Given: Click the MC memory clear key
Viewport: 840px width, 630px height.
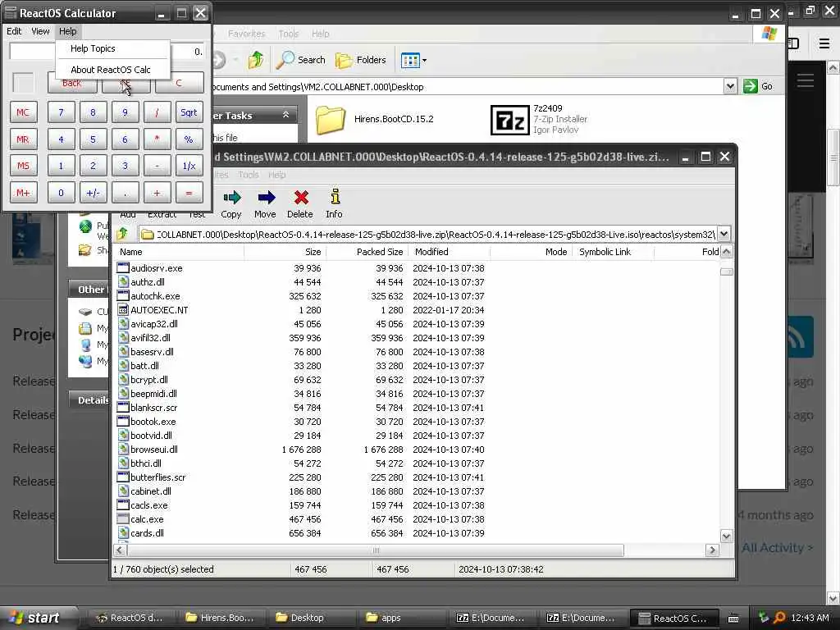Looking at the screenshot, I should coord(23,112).
